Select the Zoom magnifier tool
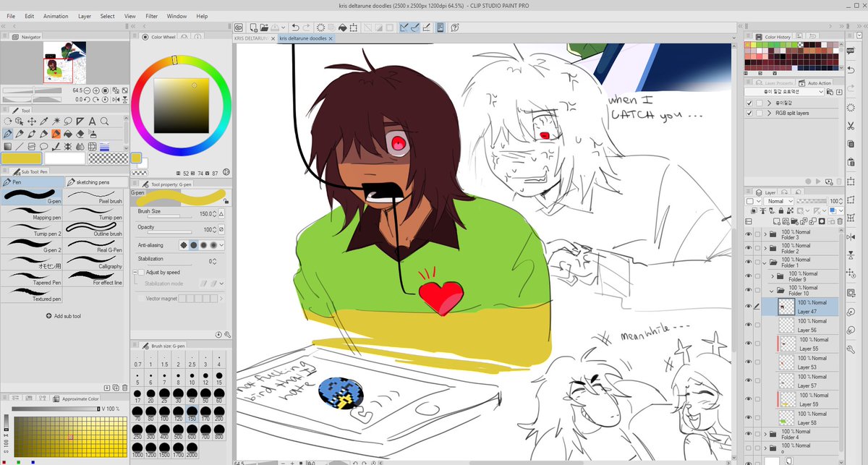The image size is (868, 465). 104,121
